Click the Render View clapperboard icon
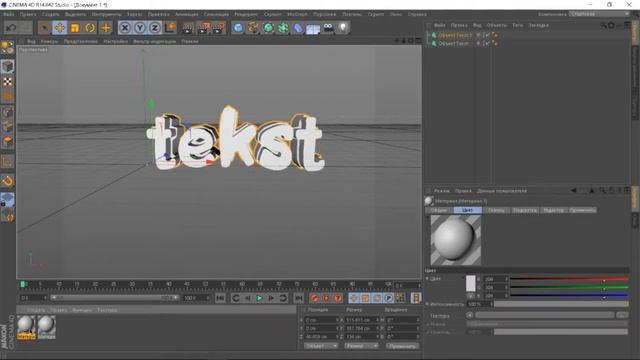 [188, 28]
